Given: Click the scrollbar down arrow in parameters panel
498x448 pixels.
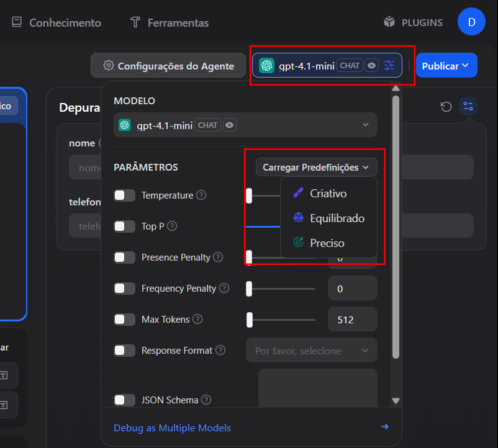Looking at the screenshot, I should (396, 401).
